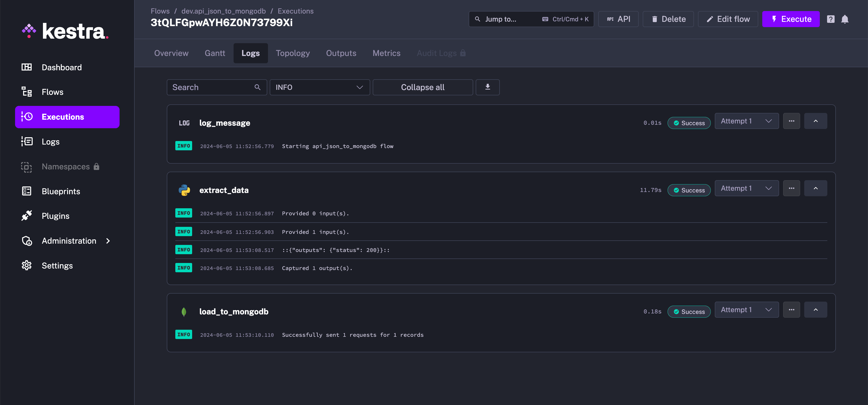
Task: Open Attempt 1 dropdown for log_message
Action: (x=747, y=121)
